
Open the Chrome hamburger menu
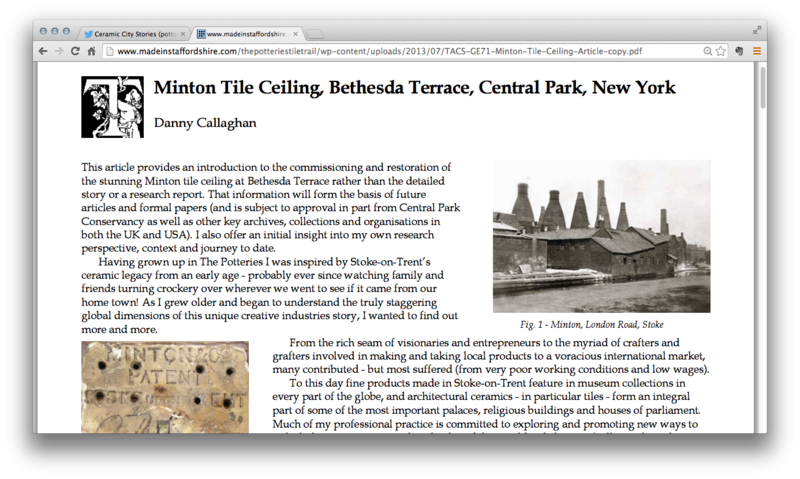[756, 51]
